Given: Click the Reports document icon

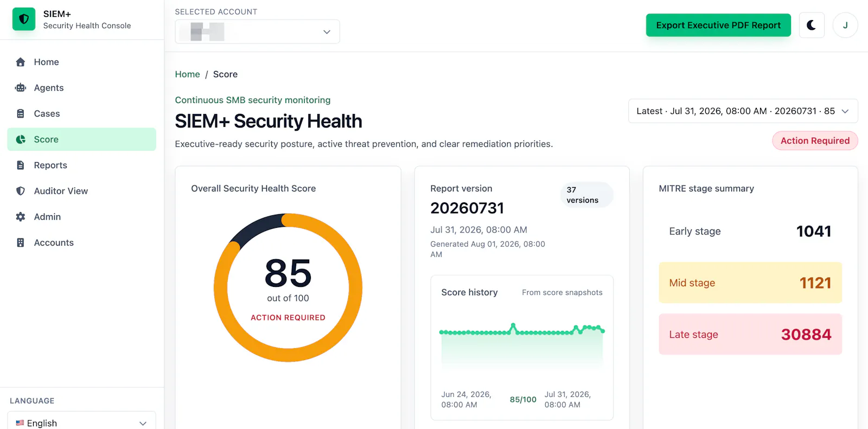Looking at the screenshot, I should tap(21, 165).
